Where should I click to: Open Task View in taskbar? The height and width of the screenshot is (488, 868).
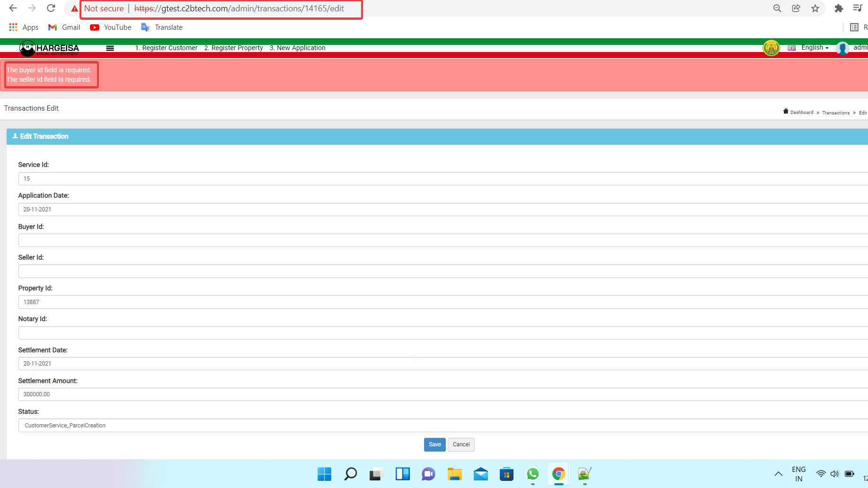click(376, 474)
